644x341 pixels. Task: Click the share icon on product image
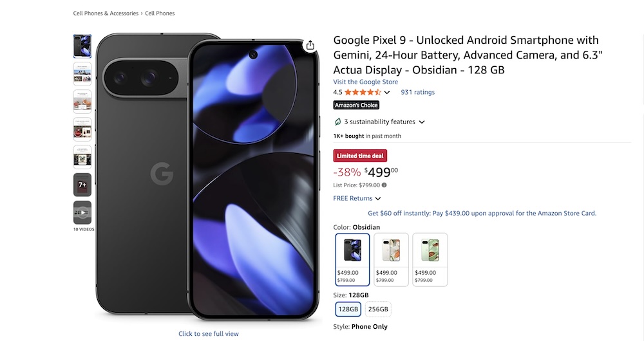[310, 45]
